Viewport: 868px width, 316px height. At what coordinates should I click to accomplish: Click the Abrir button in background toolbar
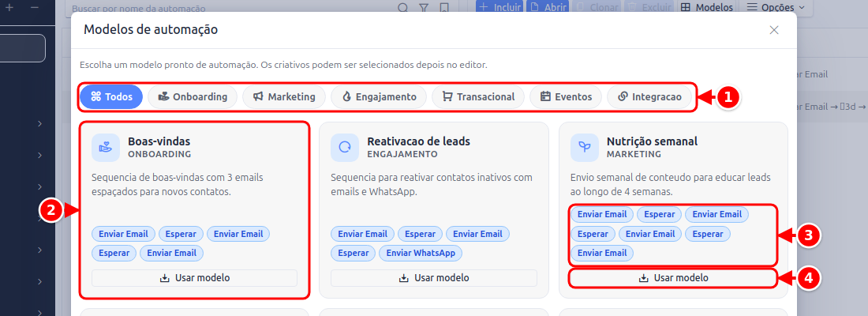548,7
